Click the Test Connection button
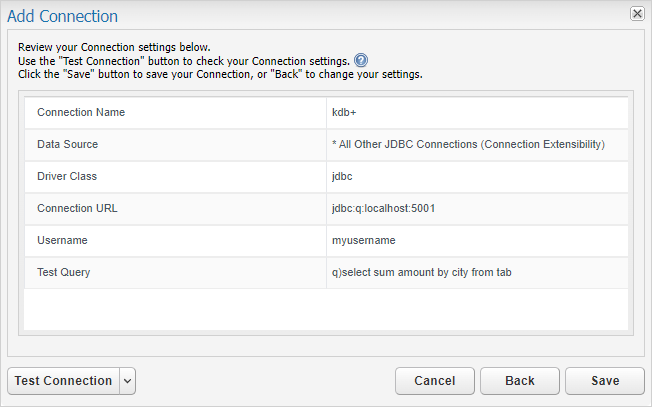 (x=64, y=380)
